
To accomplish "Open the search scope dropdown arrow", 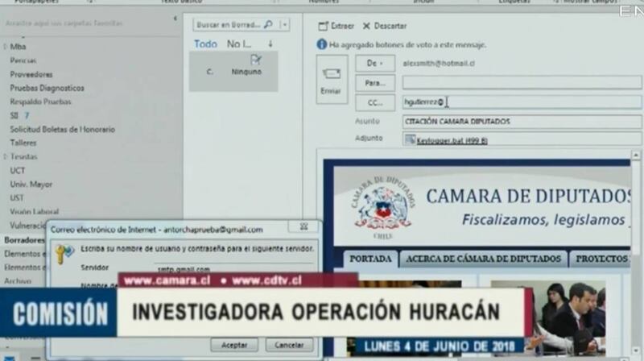I will tap(284, 25).
